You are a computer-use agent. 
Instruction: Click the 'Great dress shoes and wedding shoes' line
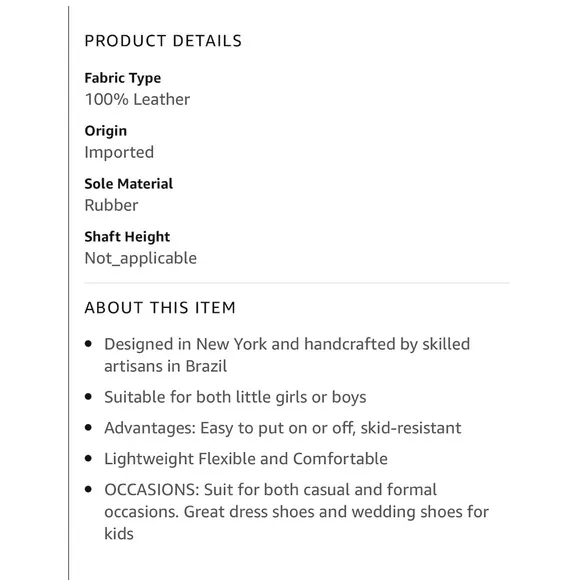pos(296,512)
